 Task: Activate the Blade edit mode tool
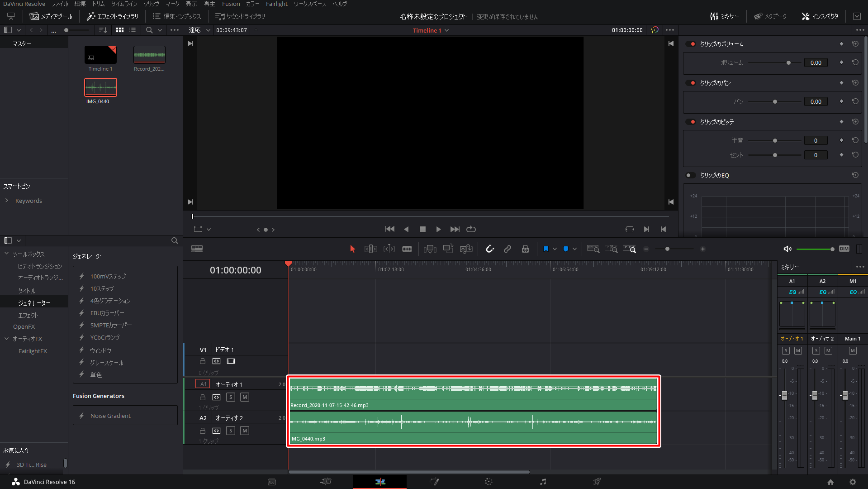click(x=407, y=249)
